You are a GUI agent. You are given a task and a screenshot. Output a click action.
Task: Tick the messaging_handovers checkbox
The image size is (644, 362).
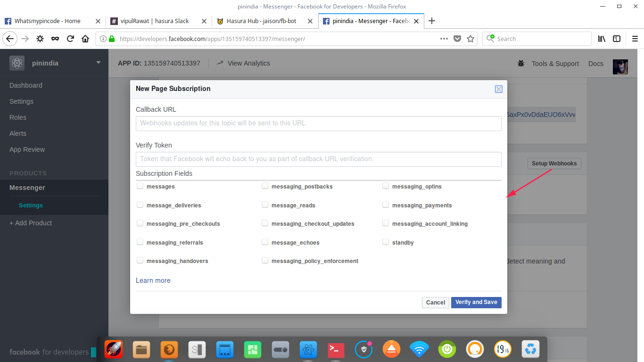140,260
